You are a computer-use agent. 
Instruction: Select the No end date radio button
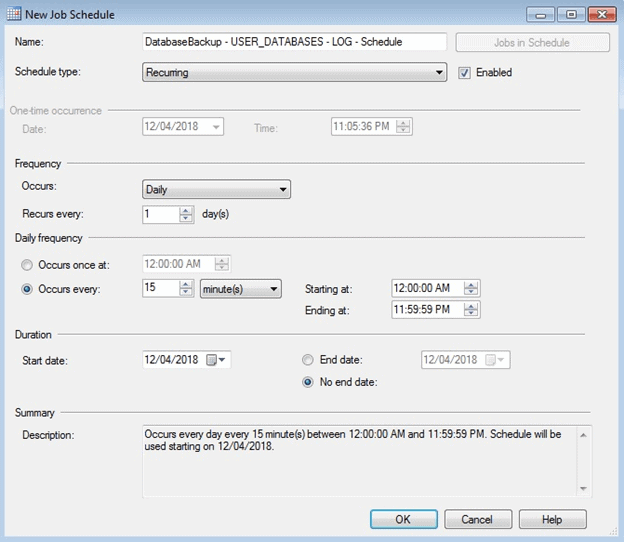pos(308,382)
